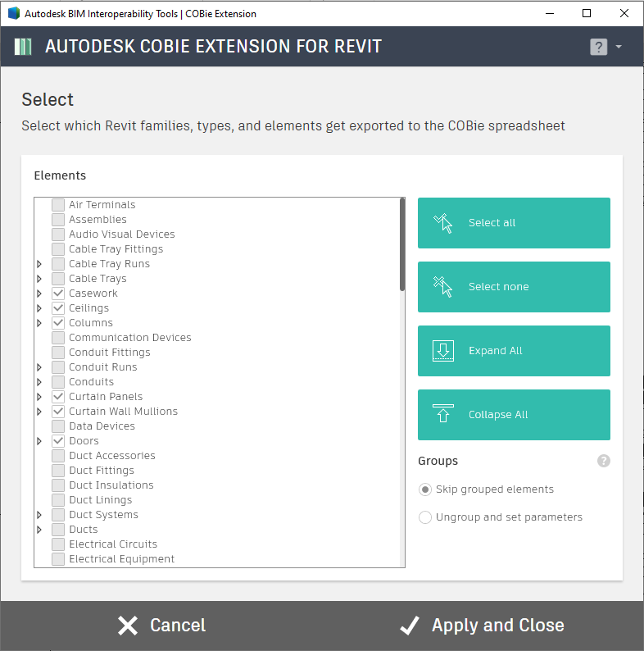Uncheck the Curtain Panels checkbox
The height and width of the screenshot is (651, 644).
coord(58,397)
